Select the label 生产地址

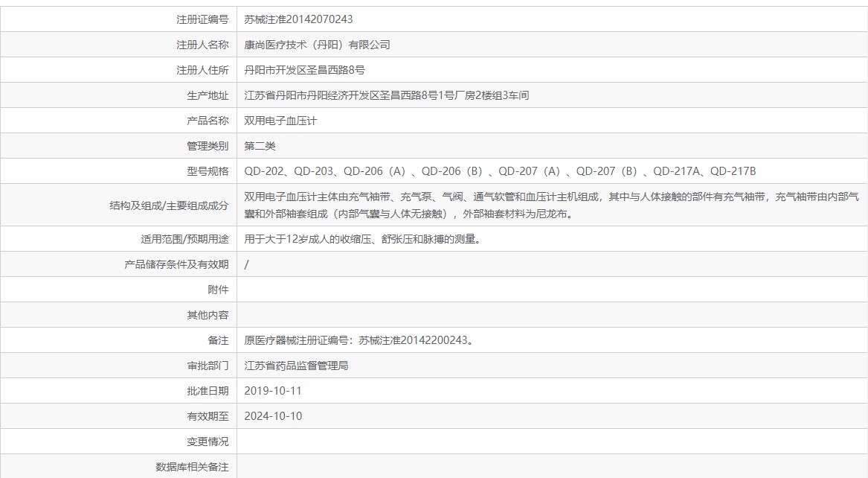tap(208, 96)
